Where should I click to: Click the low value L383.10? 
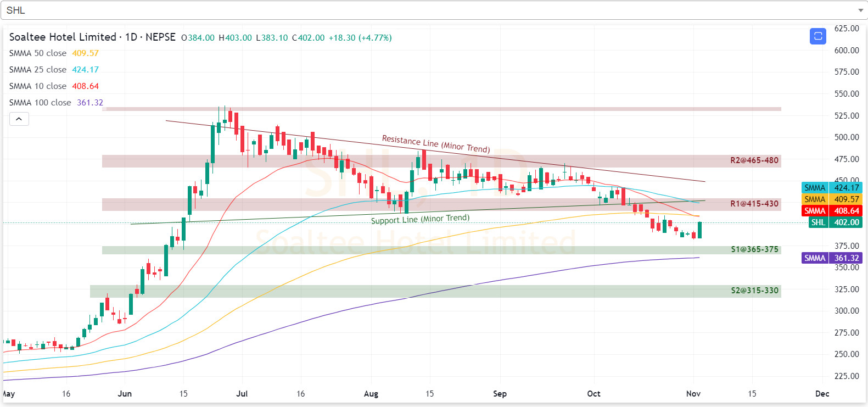(x=272, y=38)
